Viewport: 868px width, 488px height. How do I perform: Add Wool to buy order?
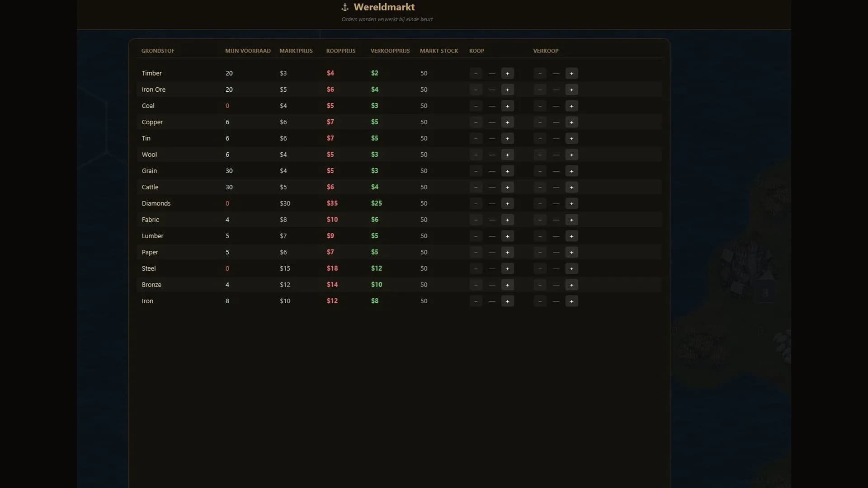point(507,155)
